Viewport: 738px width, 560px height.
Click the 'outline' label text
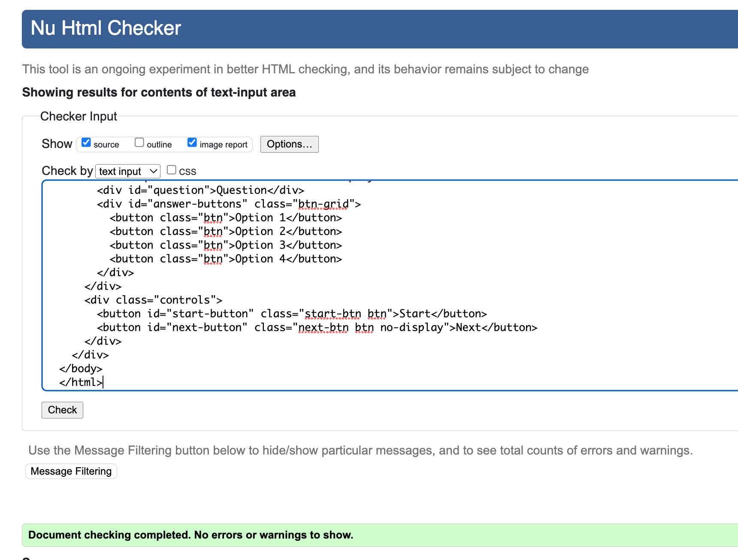click(159, 145)
